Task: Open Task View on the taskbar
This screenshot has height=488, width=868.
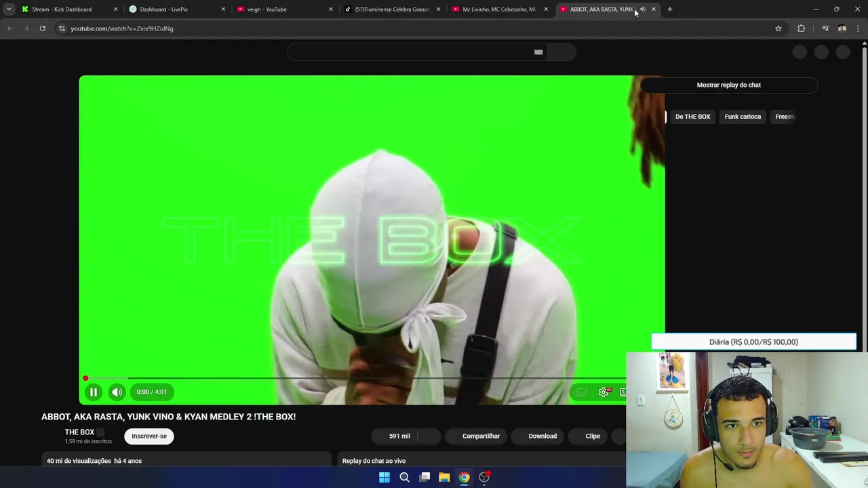Action: [425, 477]
